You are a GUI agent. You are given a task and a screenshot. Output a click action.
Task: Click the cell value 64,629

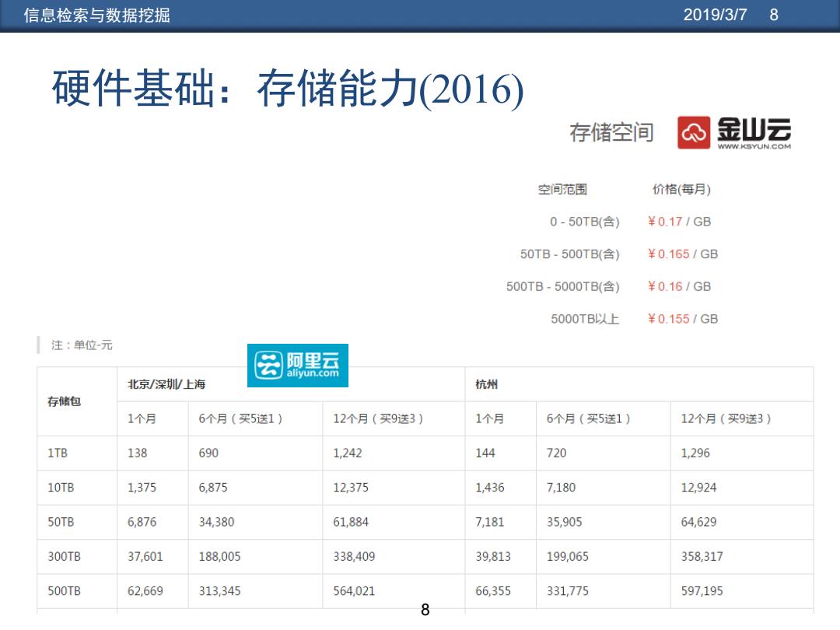698,522
